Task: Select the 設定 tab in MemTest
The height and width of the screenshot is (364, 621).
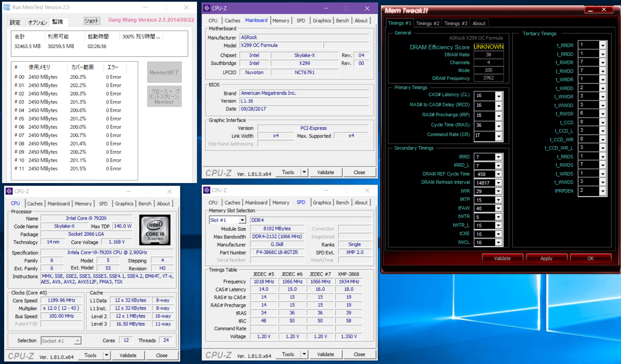Action: pos(15,22)
